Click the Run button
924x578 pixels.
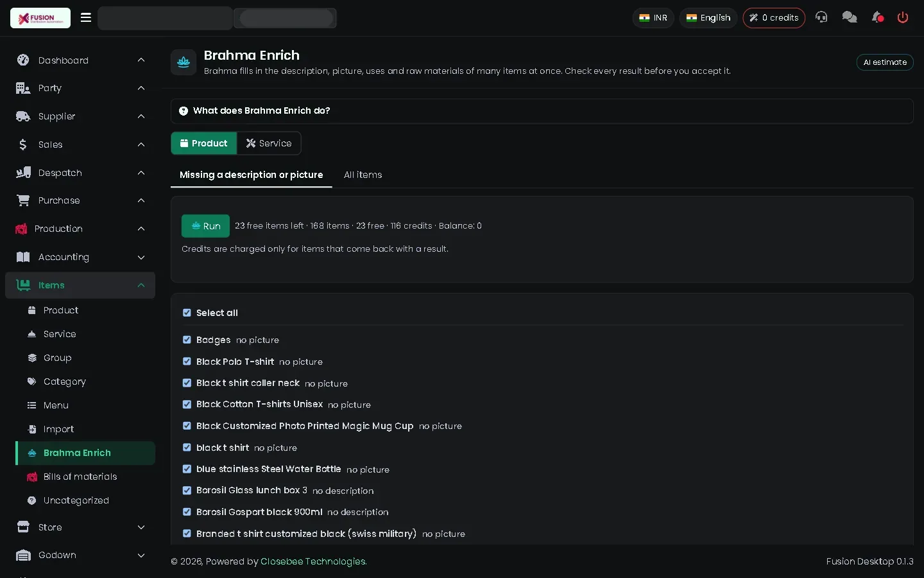(x=205, y=226)
